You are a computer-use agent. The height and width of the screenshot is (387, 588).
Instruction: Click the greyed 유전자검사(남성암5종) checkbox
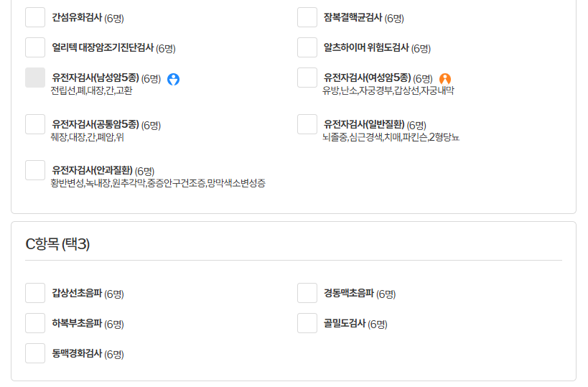(x=35, y=78)
